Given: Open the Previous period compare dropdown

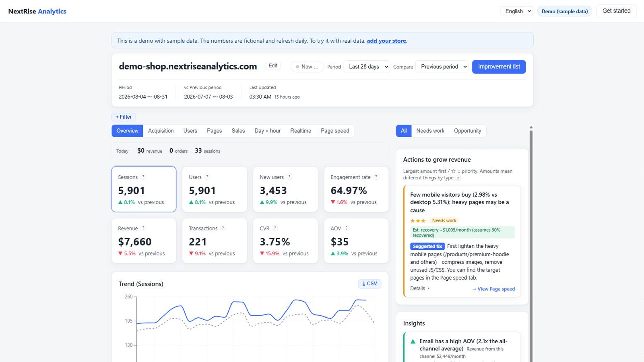Looking at the screenshot, I should coord(442,67).
